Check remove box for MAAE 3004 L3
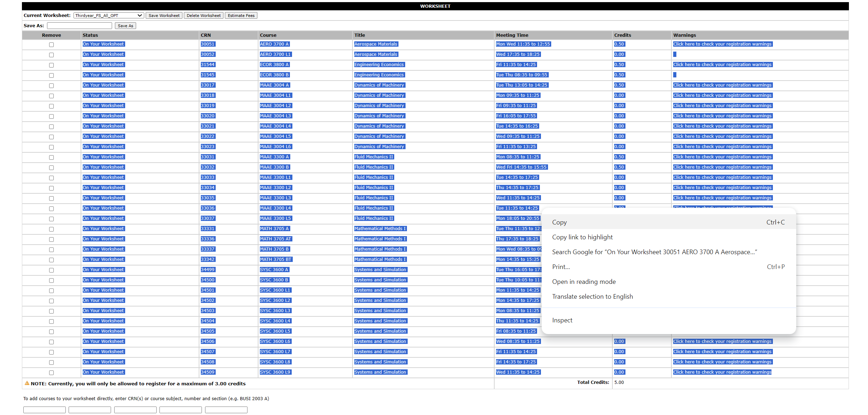The width and height of the screenshot is (868, 415). 51,116
